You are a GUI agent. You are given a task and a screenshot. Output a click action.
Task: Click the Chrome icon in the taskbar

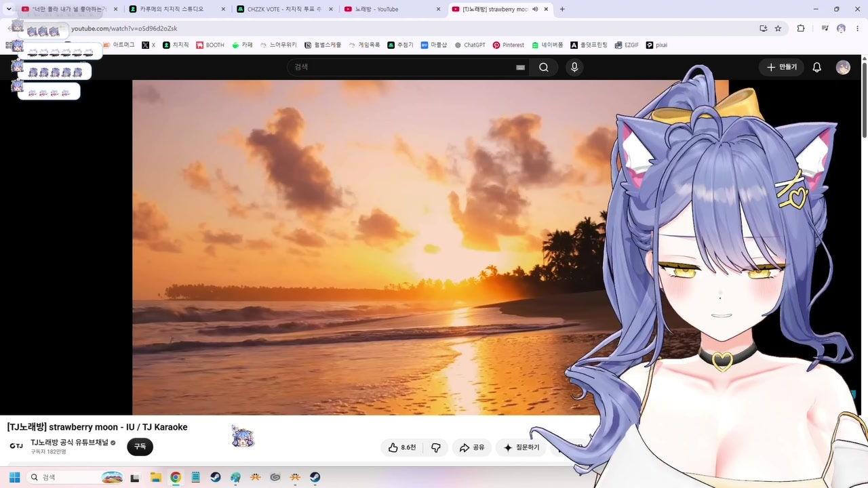click(x=176, y=477)
